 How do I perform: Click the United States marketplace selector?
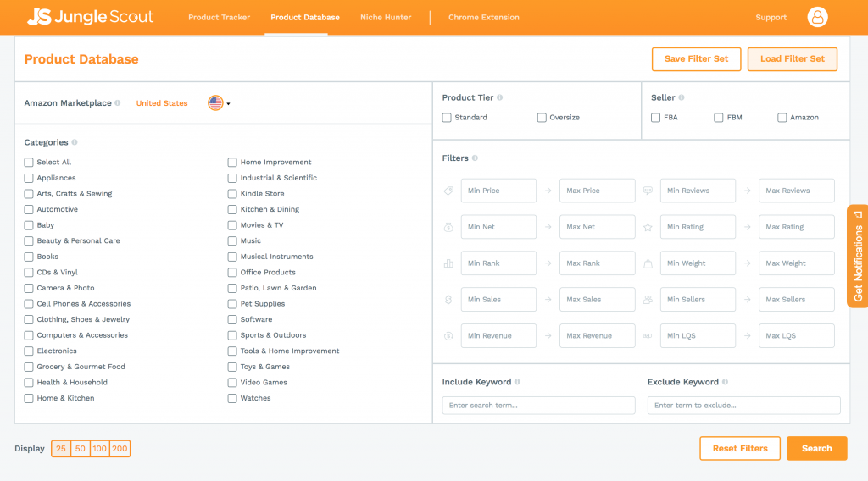162,103
